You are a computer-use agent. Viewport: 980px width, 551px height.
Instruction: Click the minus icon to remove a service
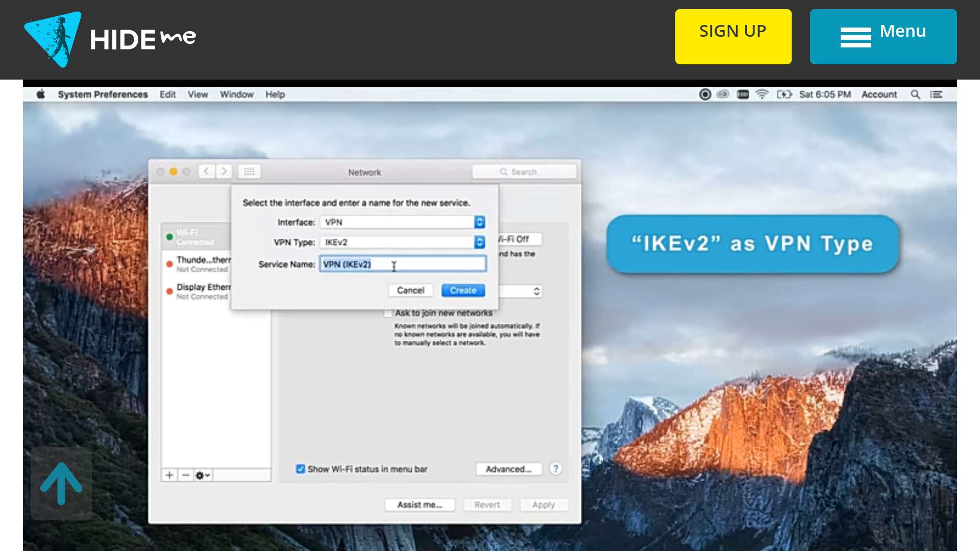point(186,475)
